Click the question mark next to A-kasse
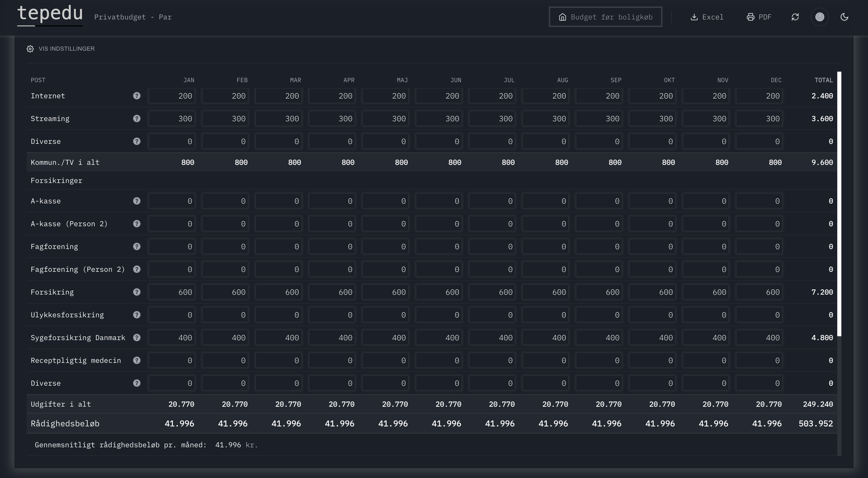Image resolution: width=868 pixels, height=478 pixels. point(137,201)
